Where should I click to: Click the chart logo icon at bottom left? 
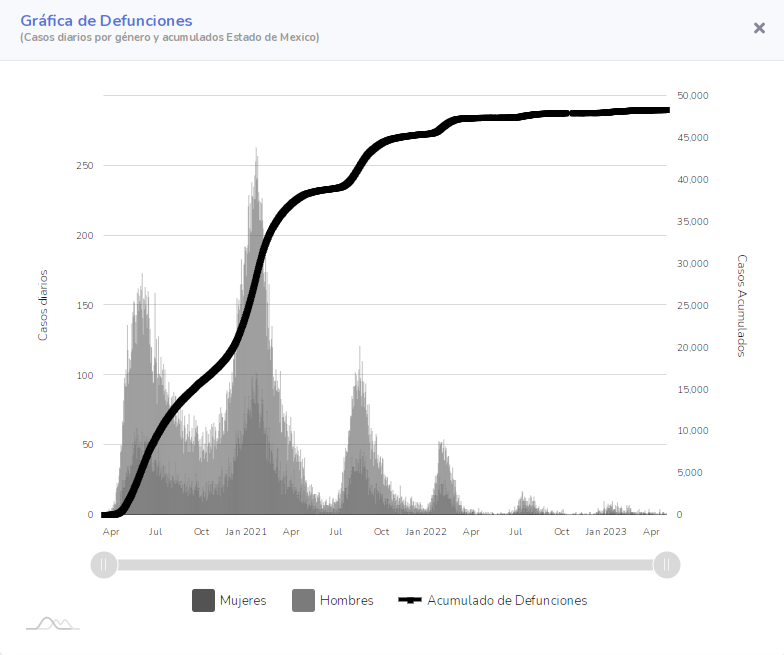pyautogui.click(x=53, y=624)
